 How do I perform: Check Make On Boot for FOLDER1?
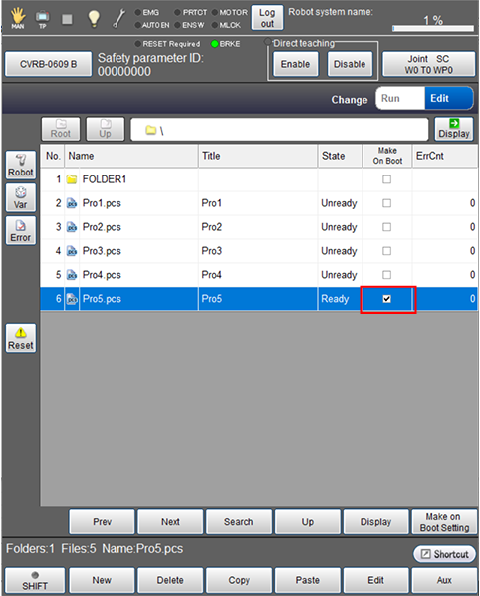[x=387, y=179]
